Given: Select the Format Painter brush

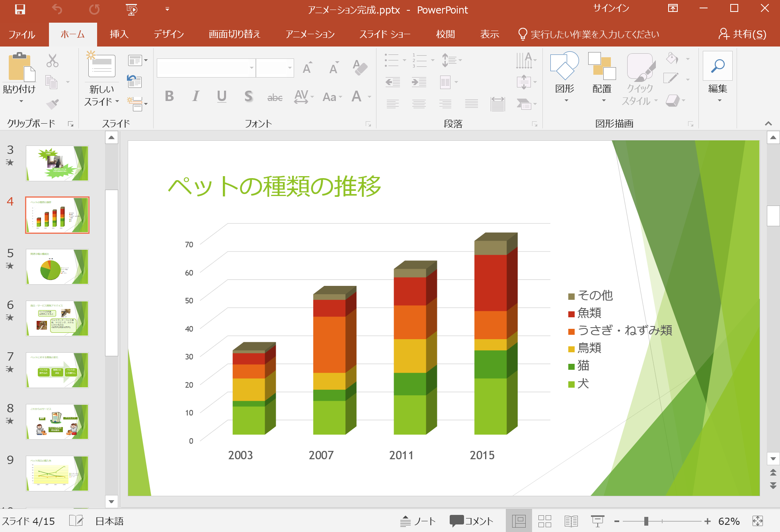Looking at the screenshot, I should click(x=52, y=104).
